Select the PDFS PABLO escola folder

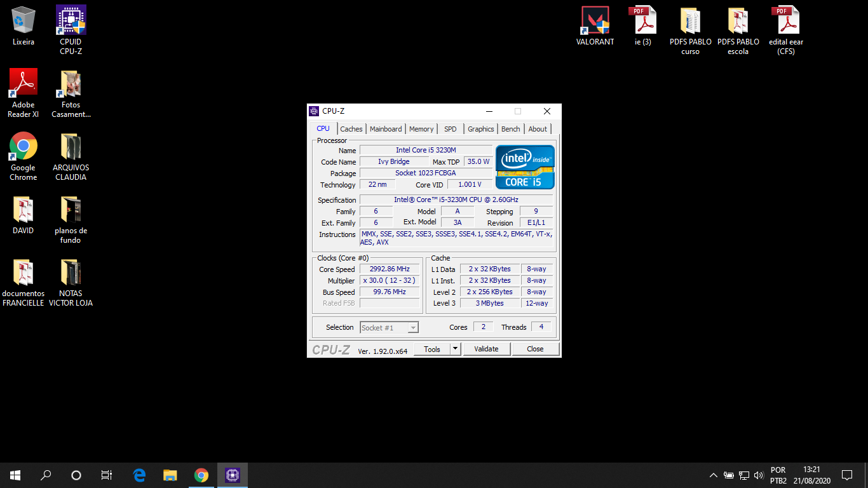(738, 30)
